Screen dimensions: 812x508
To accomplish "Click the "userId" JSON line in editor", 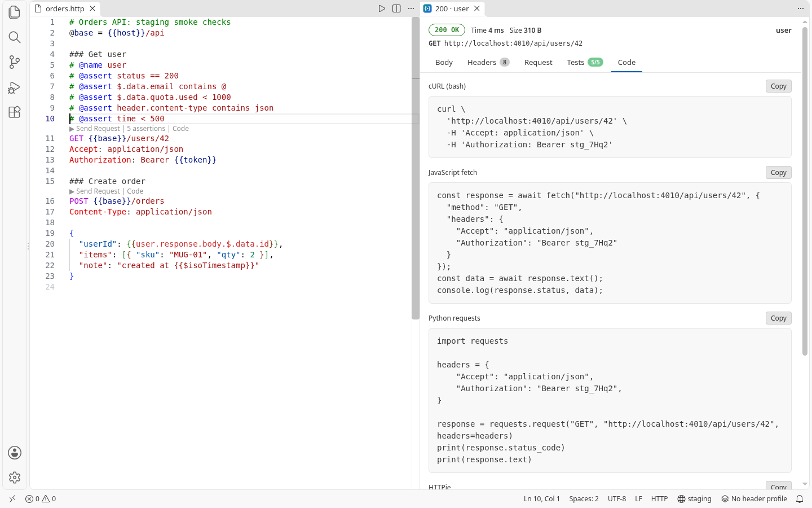I will (180, 244).
